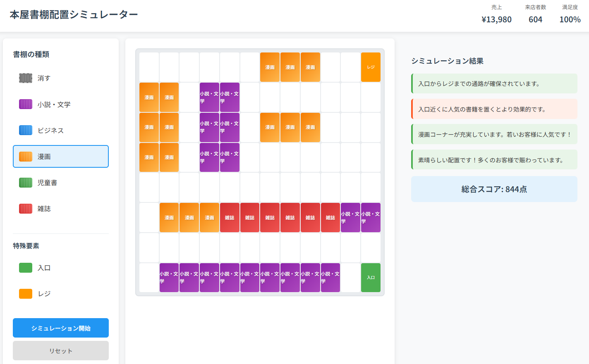589x364 pixels.
Task: Choose the orange レジ register icon
Action: pyautogui.click(x=26, y=294)
